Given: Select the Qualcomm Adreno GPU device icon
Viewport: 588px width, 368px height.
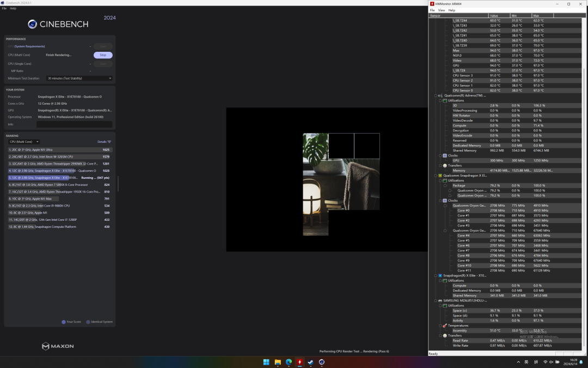Looking at the screenshot, I should pos(440,95).
